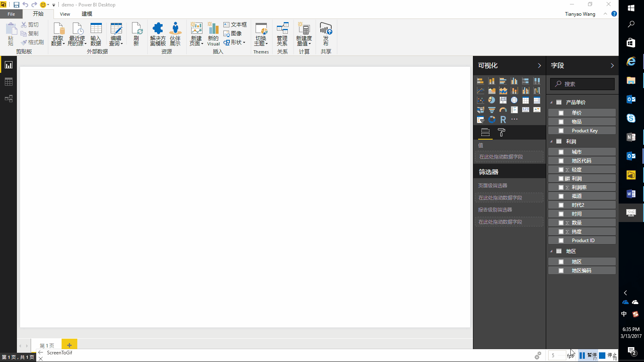Open the 获取数据 dropdown
The height and width of the screenshot is (362, 644).
58,34
